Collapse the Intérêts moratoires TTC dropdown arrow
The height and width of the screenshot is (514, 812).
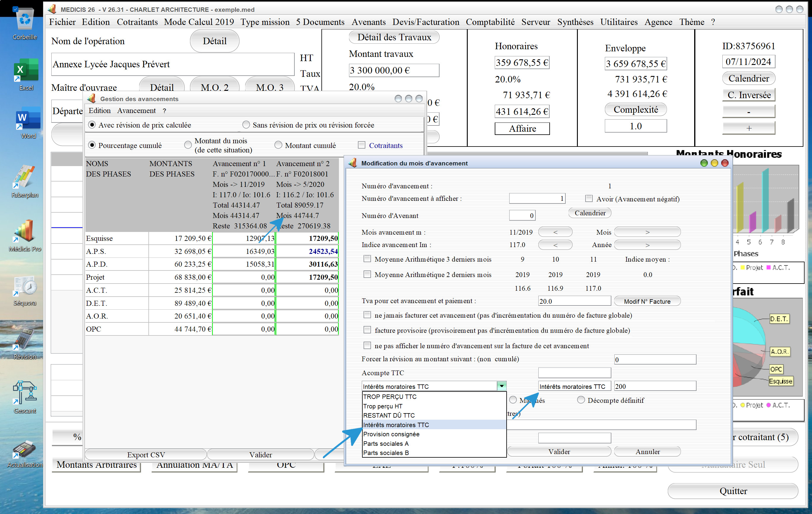(502, 386)
